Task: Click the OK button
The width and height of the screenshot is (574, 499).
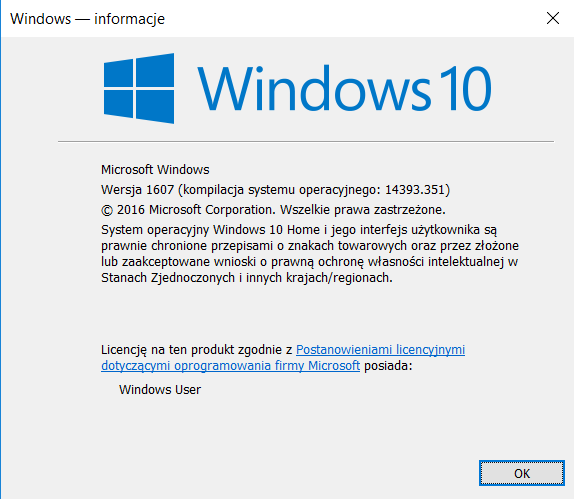Action: point(522,473)
